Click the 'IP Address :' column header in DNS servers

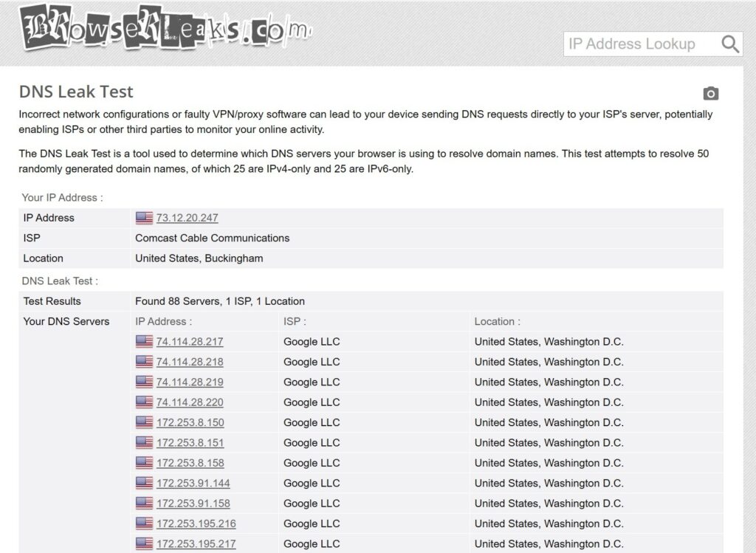point(163,322)
